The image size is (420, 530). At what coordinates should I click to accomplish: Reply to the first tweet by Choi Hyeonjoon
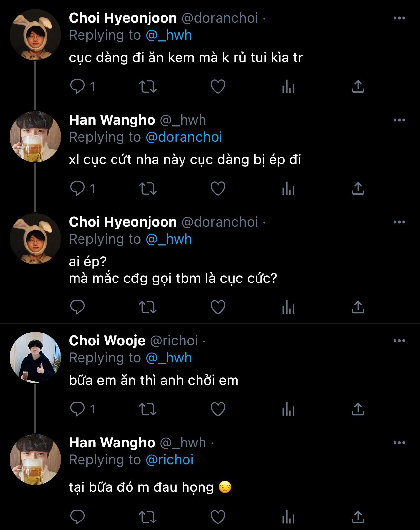(x=78, y=87)
